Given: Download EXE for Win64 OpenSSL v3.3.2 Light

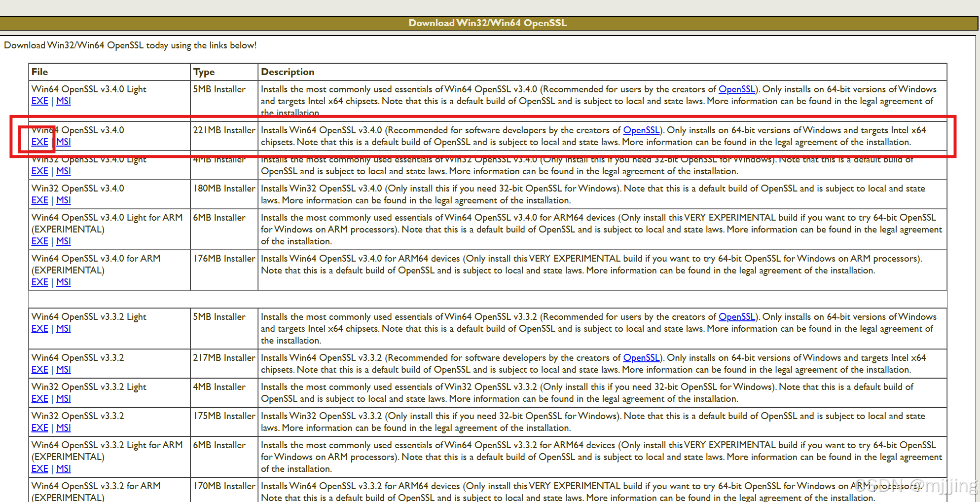Looking at the screenshot, I should pyautogui.click(x=39, y=329).
